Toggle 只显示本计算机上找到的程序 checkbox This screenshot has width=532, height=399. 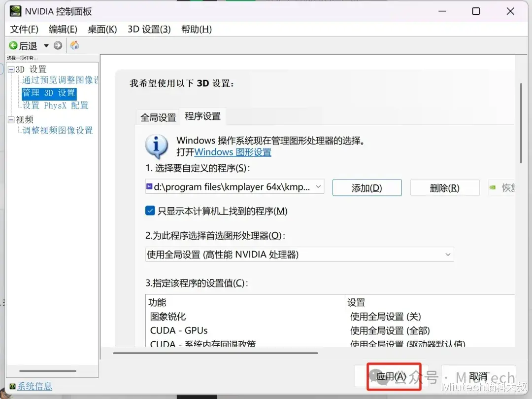[x=150, y=211]
